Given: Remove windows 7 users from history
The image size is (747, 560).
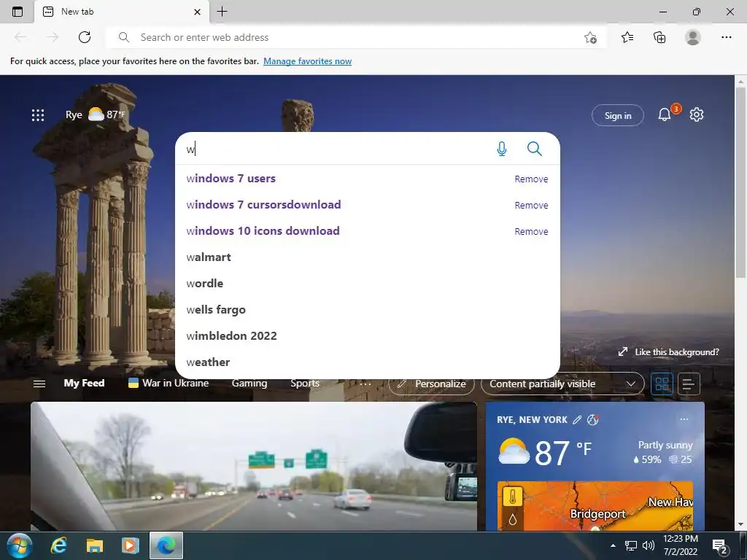Looking at the screenshot, I should [531, 179].
